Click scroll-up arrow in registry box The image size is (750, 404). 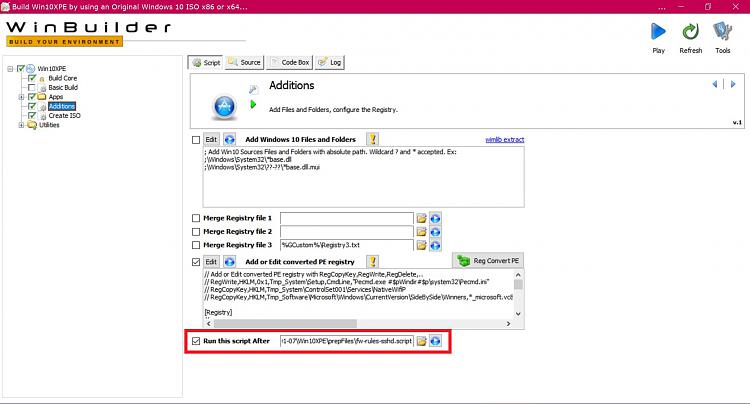[518, 275]
